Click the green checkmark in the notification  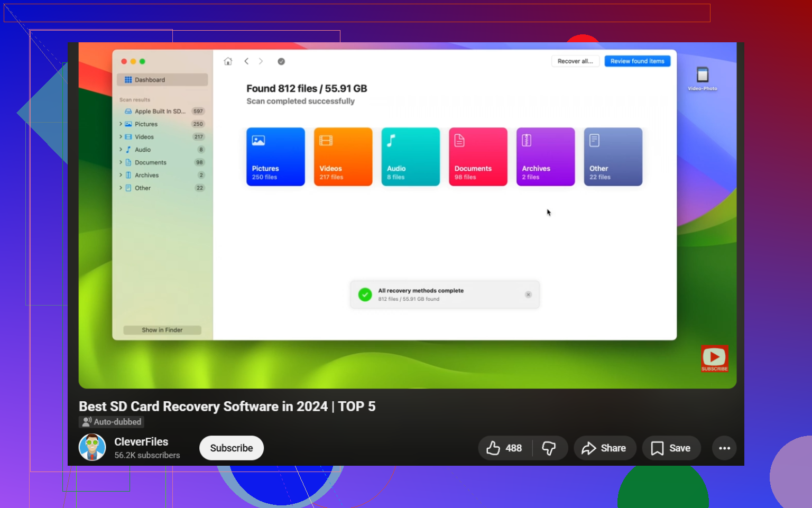pos(365,294)
